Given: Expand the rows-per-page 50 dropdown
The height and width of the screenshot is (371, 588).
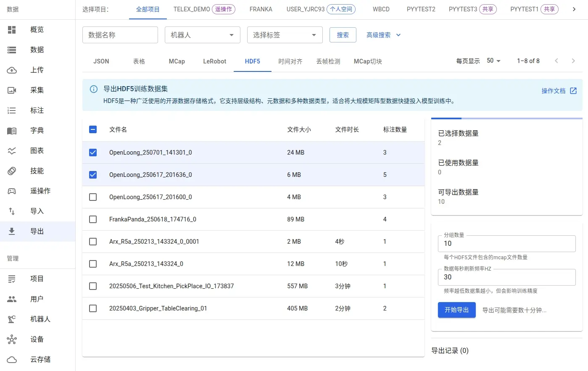Looking at the screenshot, I should pyautogui.click(x=494, y=61).
